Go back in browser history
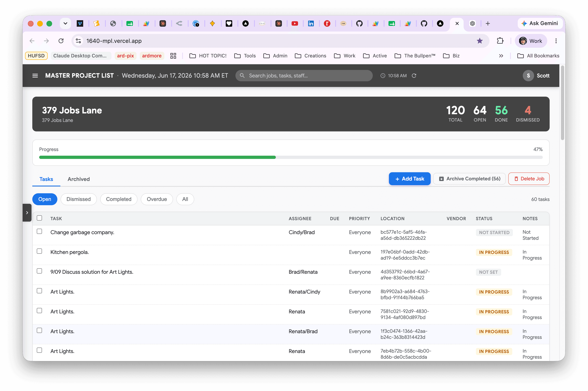Image resolution: width=588 pixels, height=391 pixels. pyautogui.click(x=32, y=41)
